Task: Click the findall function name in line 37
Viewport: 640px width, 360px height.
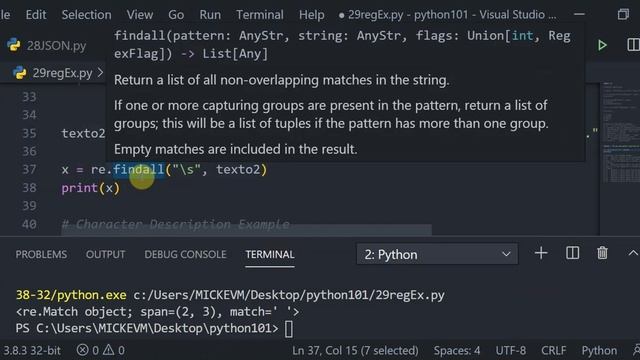Action: click(139, 169)
